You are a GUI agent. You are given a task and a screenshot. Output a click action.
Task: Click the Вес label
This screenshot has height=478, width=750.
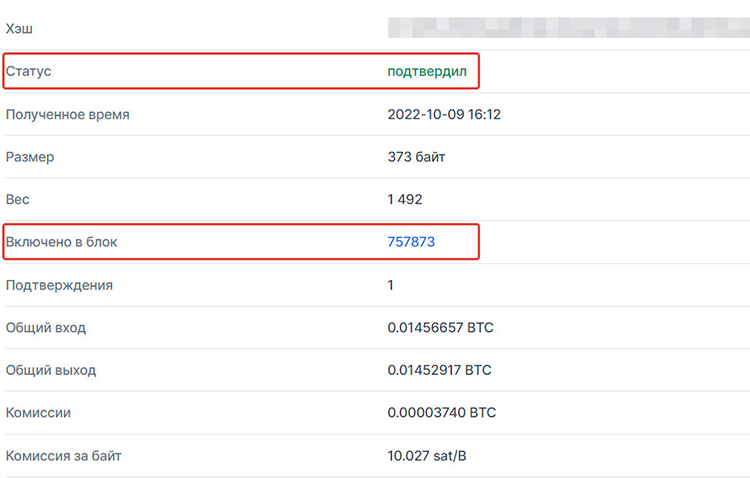[x=17, y=199]
